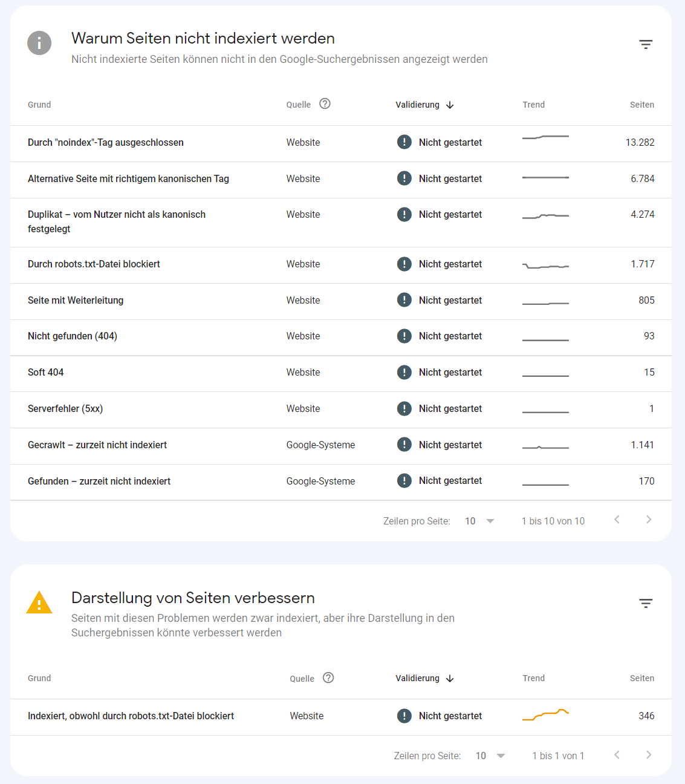Click the trend sparkline for 'Durch robots.txt-Datei blockiert'

tap(545, 265)
